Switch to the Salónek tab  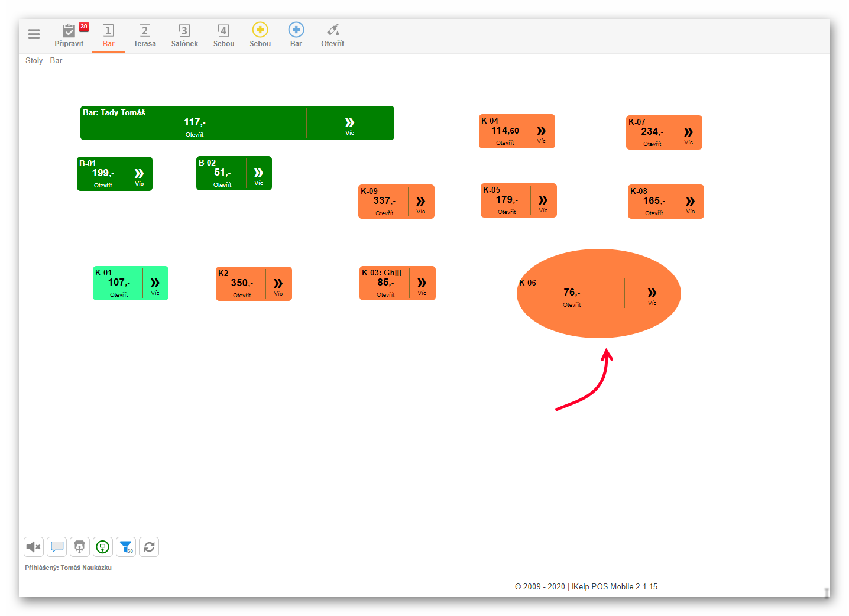click(x=184, y=35)
